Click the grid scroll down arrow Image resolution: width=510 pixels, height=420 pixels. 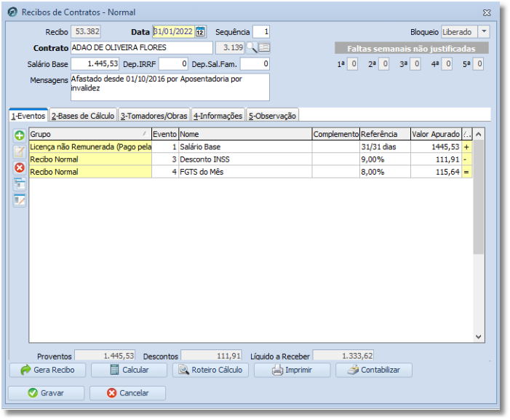click(x=479, y=337)
